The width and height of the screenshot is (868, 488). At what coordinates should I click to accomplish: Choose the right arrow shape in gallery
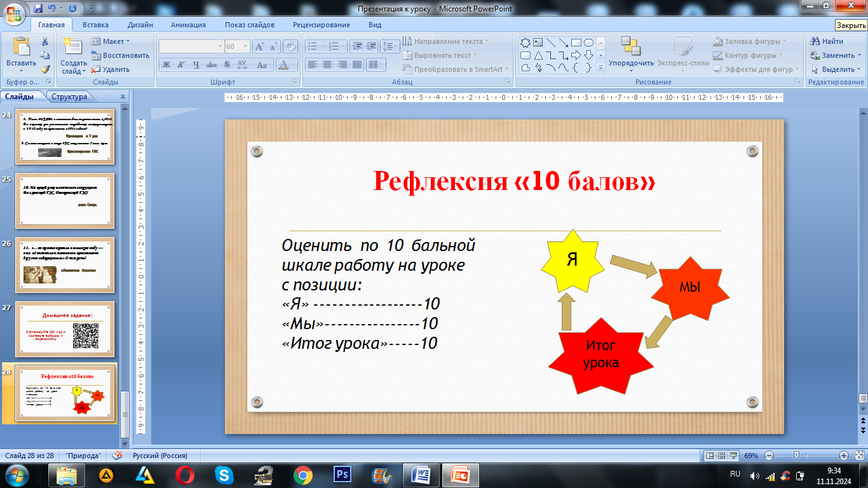[576, 55]
